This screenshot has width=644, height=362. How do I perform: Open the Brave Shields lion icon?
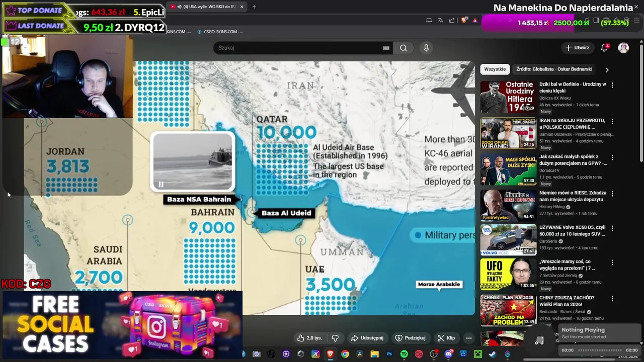click(x=464, y=20)
